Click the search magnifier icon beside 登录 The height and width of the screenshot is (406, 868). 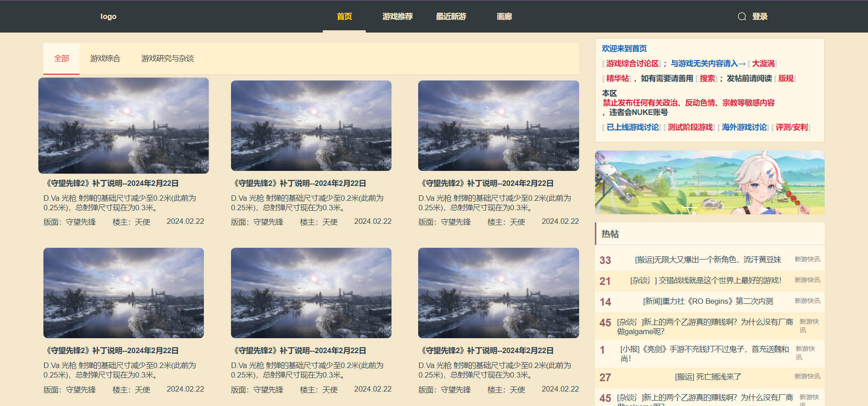(742, 17)
